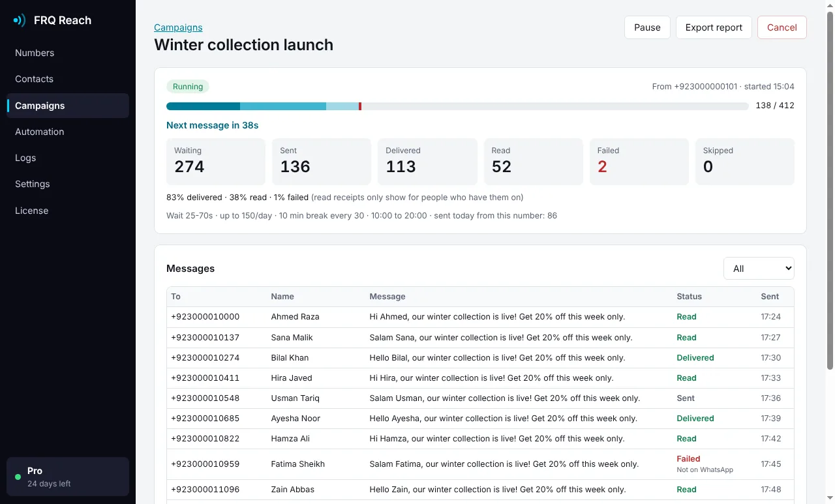The image size is (835, 504).
Task: Click phone number +923000010000
Action: [x=205, y=317]
